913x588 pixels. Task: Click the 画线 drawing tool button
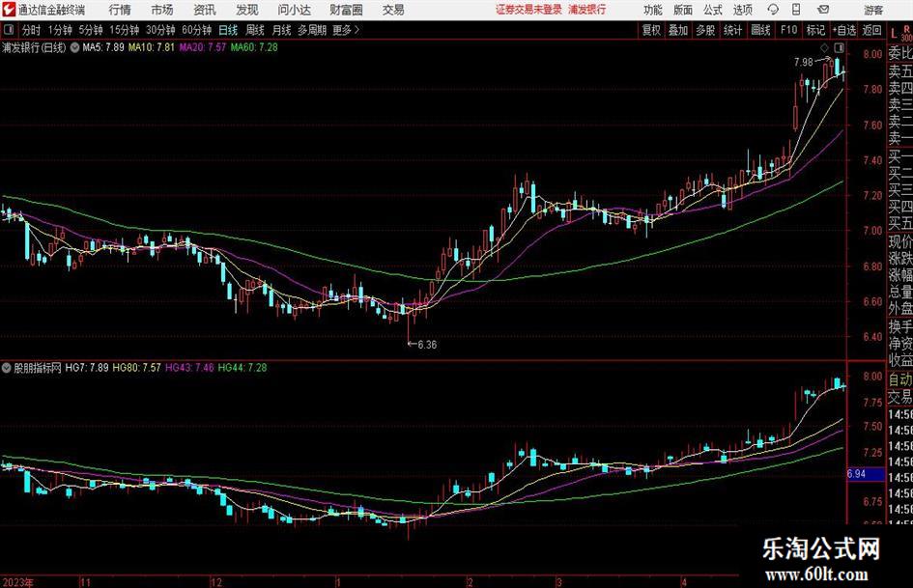tap(760, 30)
